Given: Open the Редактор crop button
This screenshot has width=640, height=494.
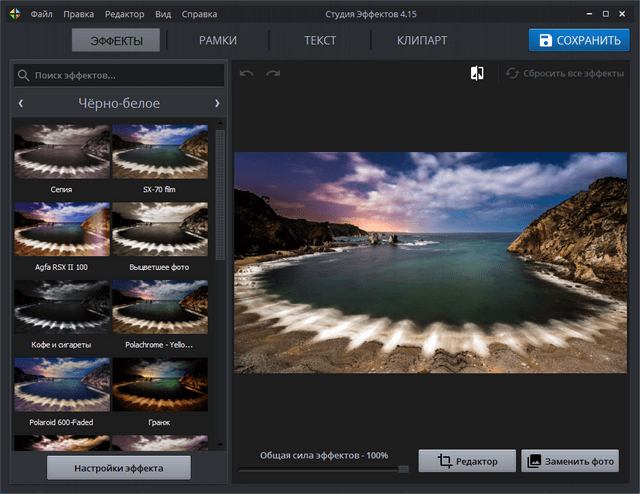Looking at the screenshot, I should tap(467, 461).
